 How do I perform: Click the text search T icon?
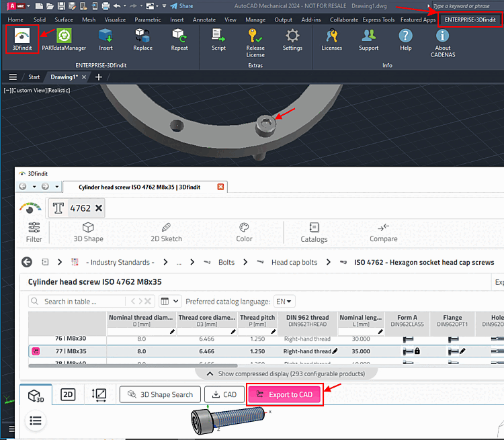click(x=58, y=208)
